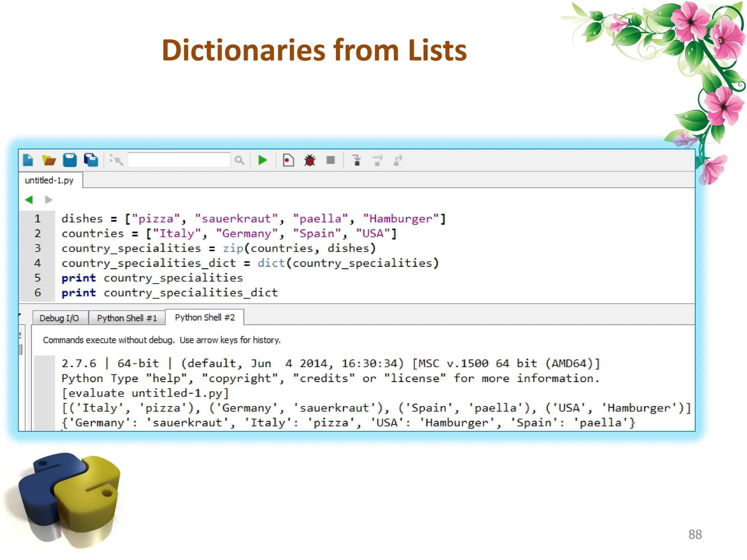Focus the toolbar search text field
The width and height of the screenshot is (747, 560).
(179, 160)
